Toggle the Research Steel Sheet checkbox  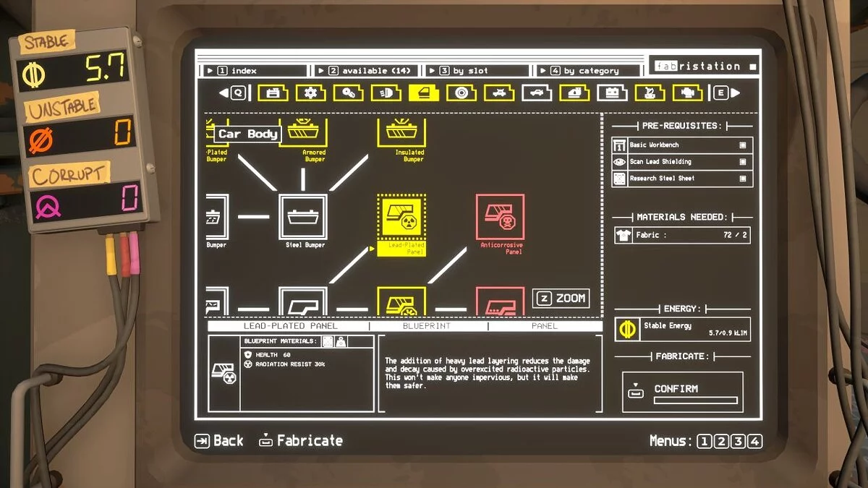(x=742, y=179)
